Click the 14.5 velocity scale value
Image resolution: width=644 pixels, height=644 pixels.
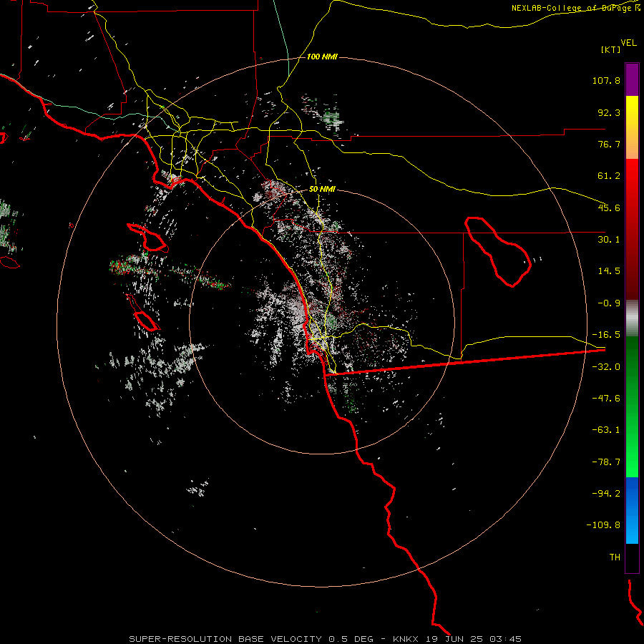tap(609, 271)
